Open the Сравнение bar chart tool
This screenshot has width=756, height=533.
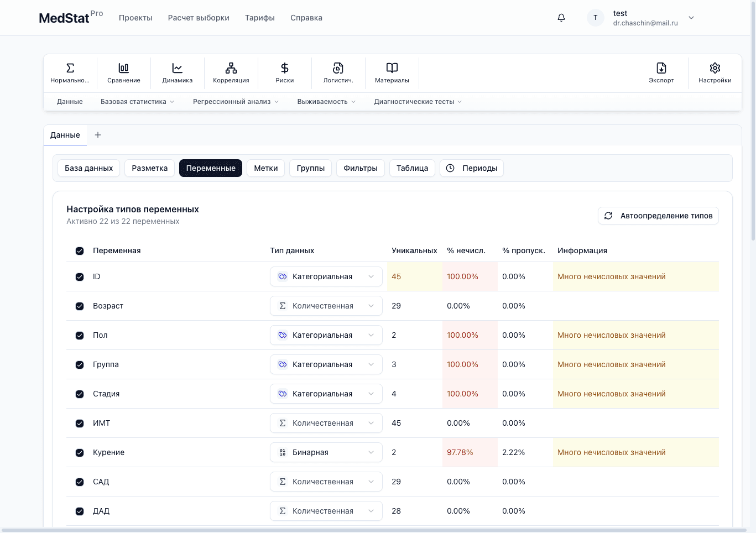coord(124,73)
